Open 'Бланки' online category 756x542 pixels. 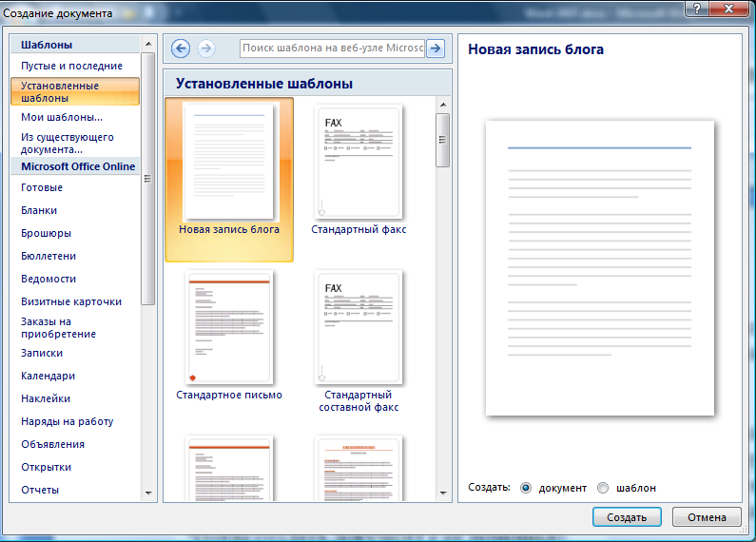39,210
